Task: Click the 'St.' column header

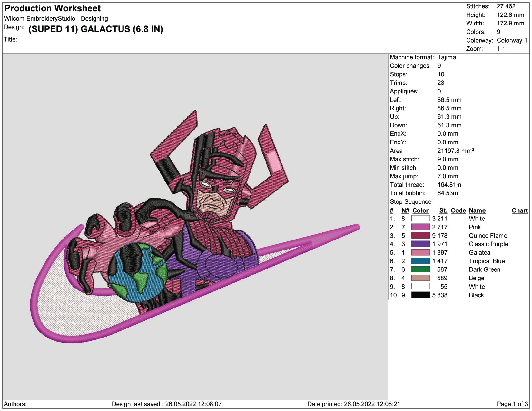Action: tap(443, 210)
